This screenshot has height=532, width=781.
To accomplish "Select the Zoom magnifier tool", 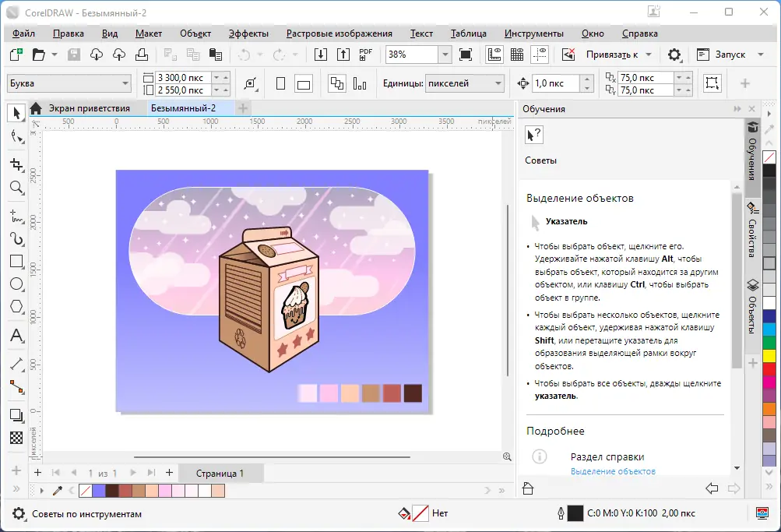I will [16, 188].
